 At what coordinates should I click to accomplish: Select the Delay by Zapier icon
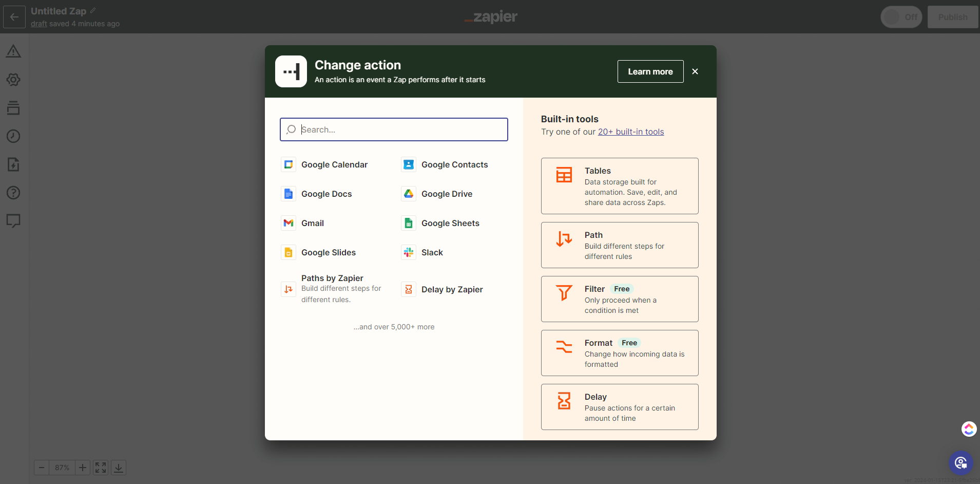click(x=409, y=289)
